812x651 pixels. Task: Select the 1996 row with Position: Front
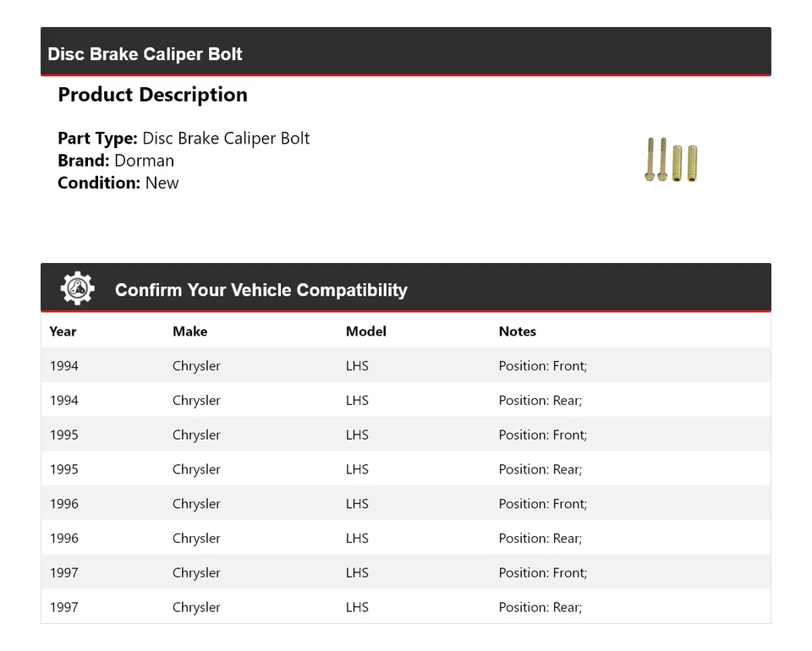405,504
